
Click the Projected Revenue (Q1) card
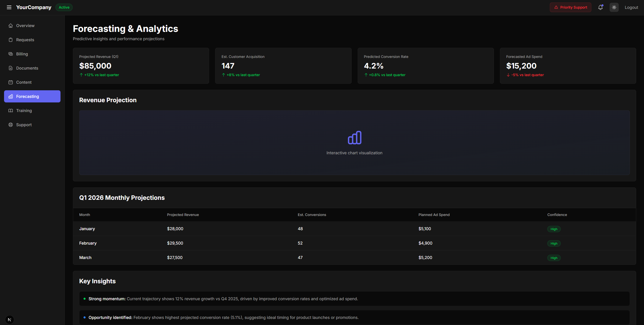click(x=141, y=66)
